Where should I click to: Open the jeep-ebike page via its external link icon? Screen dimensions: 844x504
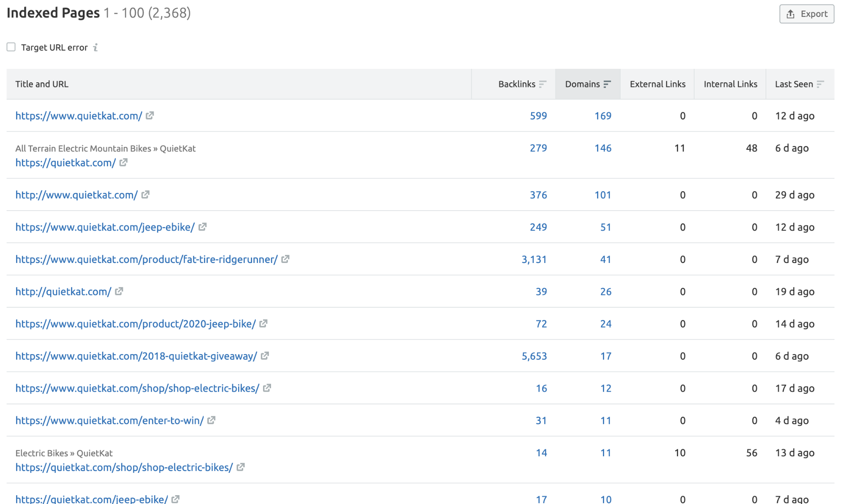tap(203, 227)
